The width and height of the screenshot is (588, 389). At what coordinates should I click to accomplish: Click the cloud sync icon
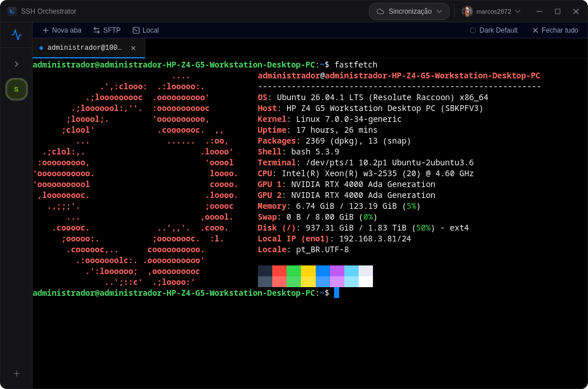(x=380, y=11)
